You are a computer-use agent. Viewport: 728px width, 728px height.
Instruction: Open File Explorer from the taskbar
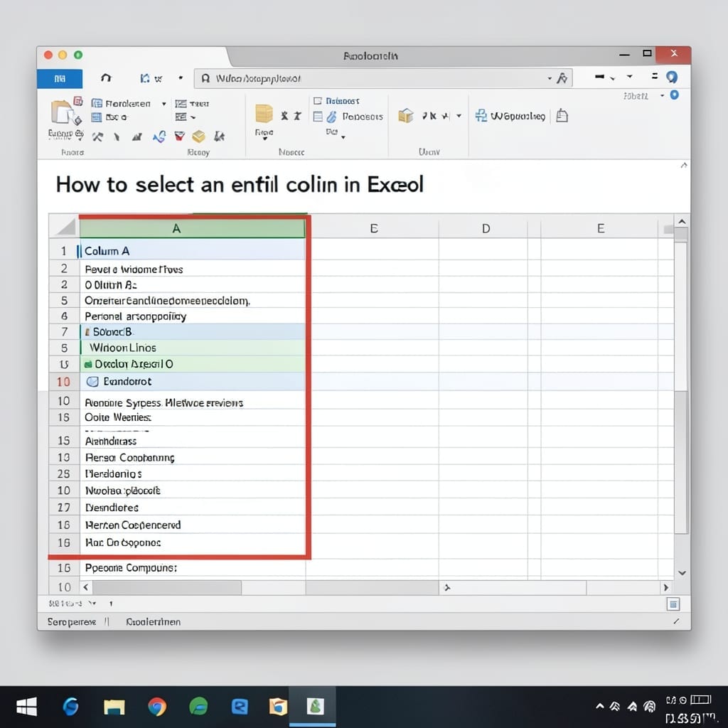pyautogui.click(x=114, y=707)
